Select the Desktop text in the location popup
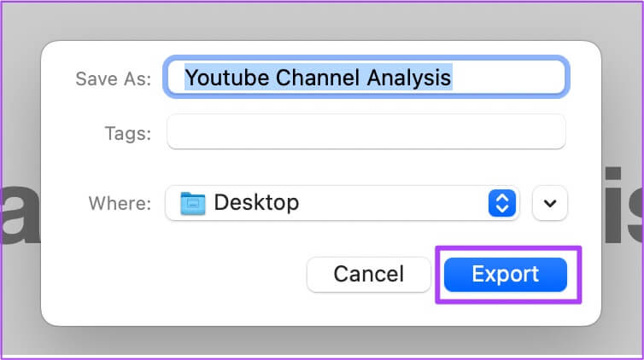 click(256, 202)
